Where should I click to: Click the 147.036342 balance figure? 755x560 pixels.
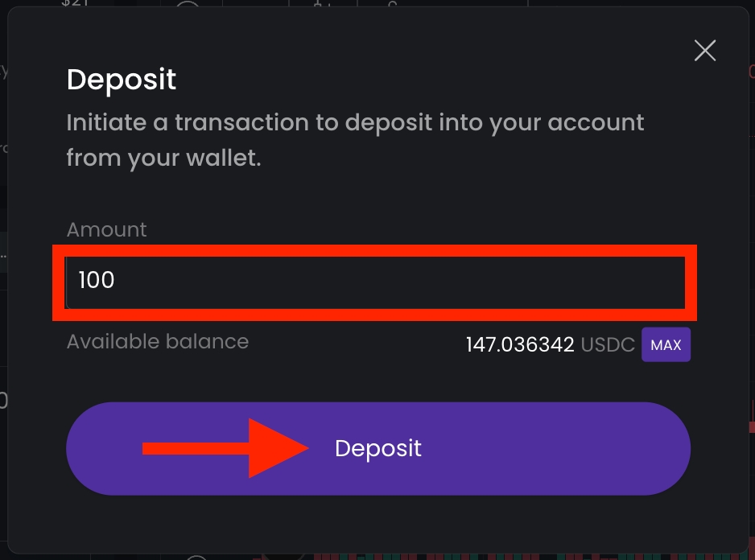click(x=520, y=345)
